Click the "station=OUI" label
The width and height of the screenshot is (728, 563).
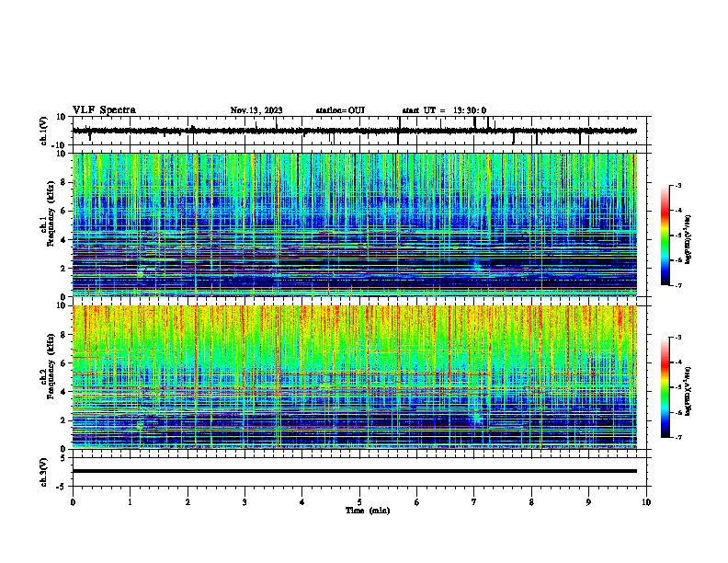point(340,110)
